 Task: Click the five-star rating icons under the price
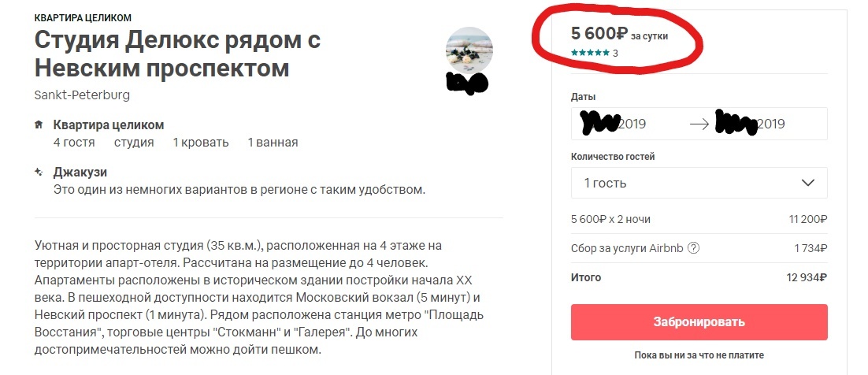click(590, 53)
